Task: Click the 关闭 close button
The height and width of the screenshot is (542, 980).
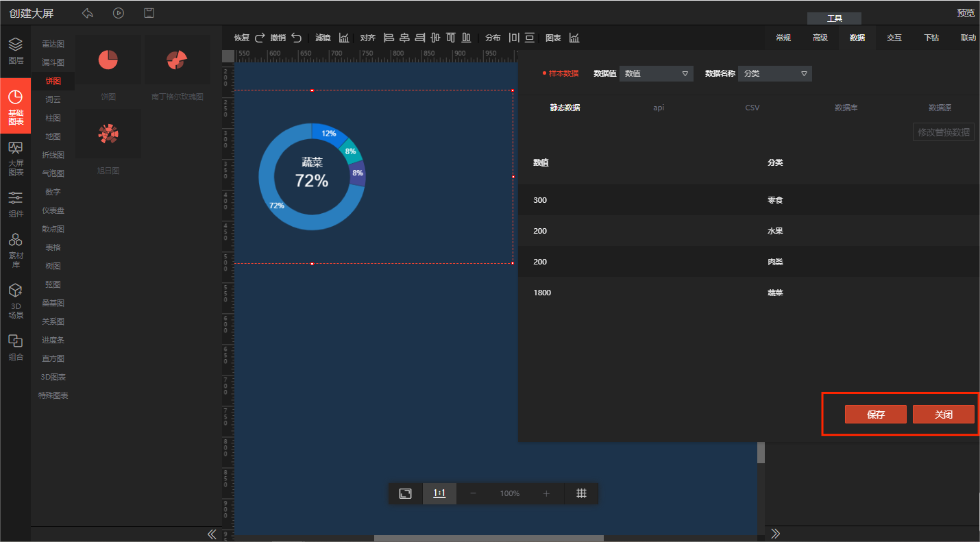Action: click(x=944, y=415)
